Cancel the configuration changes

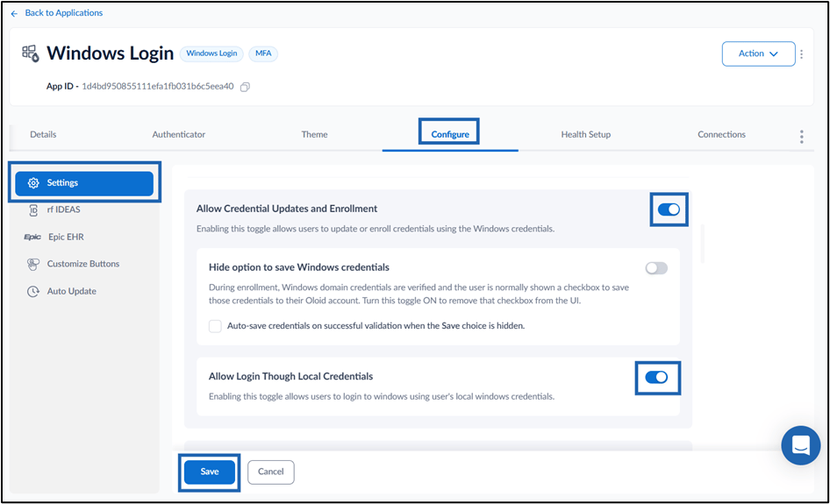pos(271,472)
